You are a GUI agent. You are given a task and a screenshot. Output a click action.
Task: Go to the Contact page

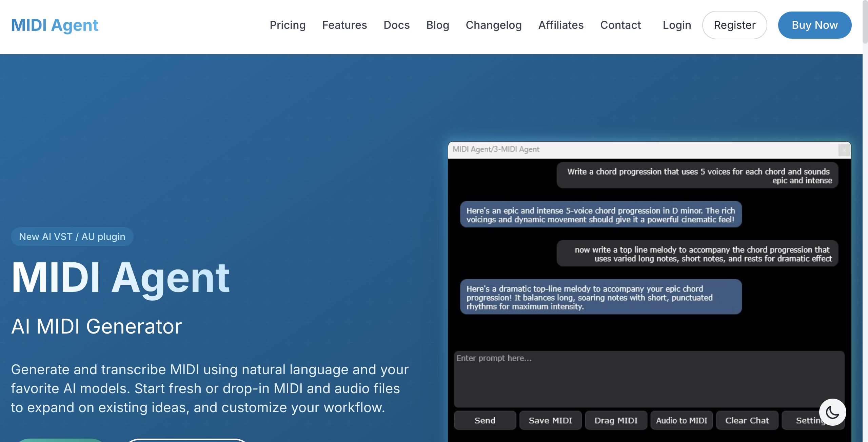pos(620,25)
